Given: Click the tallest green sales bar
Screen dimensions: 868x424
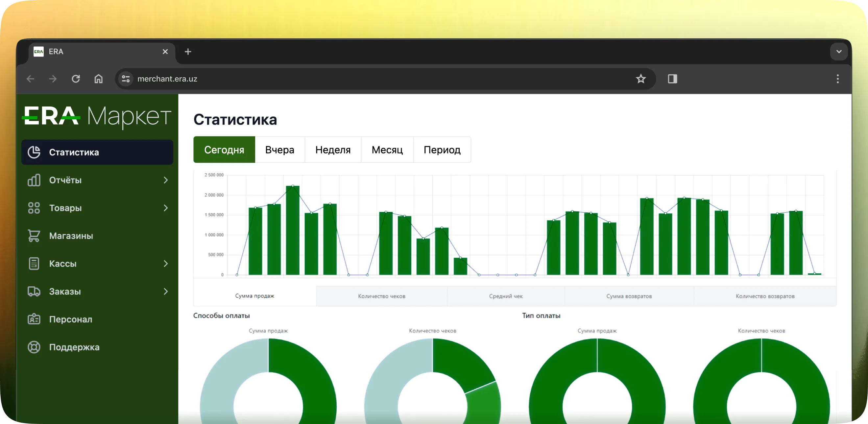Looking at the screenshot, I should pyautogui.click(x=293, y=230).
